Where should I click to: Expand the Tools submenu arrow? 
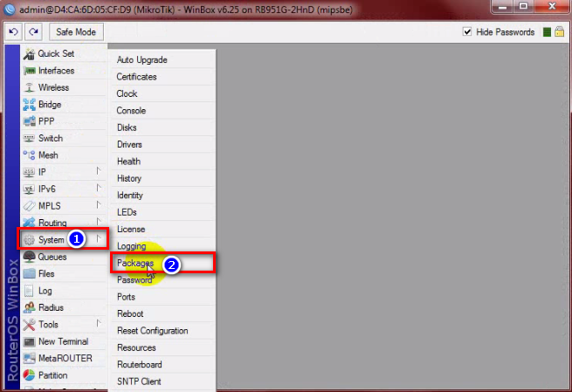coord(98,323)
